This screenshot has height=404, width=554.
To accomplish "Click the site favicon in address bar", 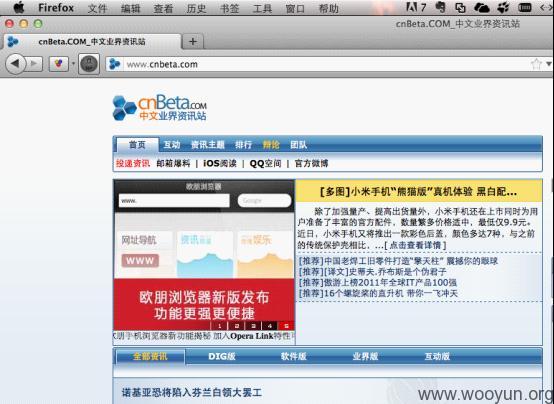I will point(114,64).
